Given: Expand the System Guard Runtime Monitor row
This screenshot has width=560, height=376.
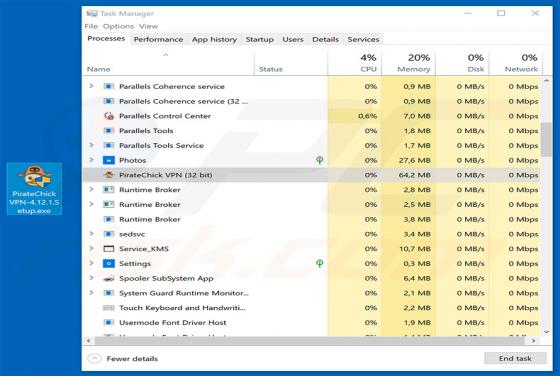Looking at the screenshot, I should coord(91,293).
